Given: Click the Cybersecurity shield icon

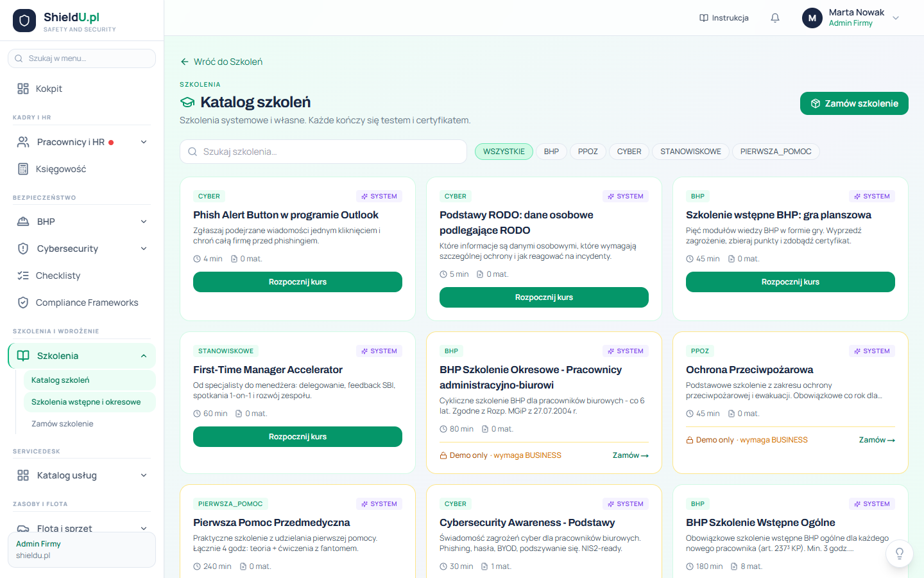Looking at the screenshot, I should pyautogui.click(x=23, y=249).
